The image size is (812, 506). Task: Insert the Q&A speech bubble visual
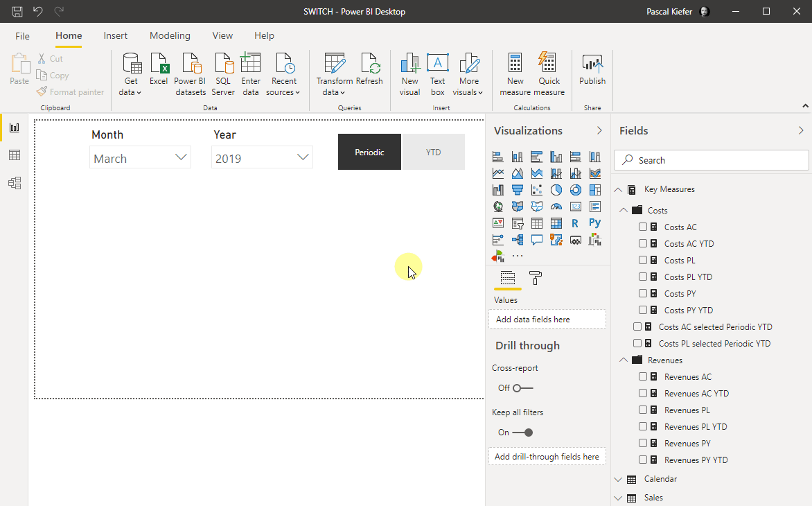537,240
